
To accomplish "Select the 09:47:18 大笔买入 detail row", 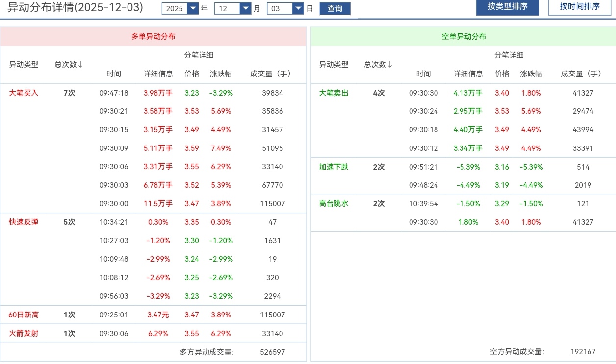I will [114, 93].
